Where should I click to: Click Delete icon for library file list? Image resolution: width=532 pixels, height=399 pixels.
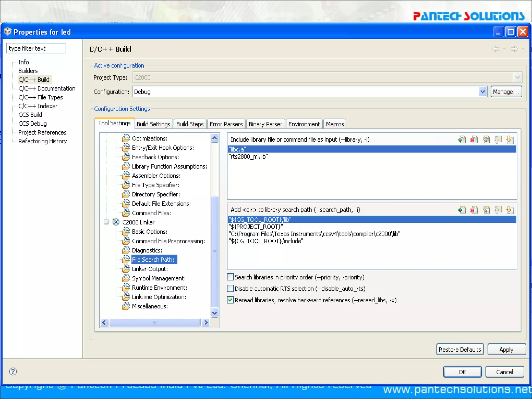pos(474,139)
